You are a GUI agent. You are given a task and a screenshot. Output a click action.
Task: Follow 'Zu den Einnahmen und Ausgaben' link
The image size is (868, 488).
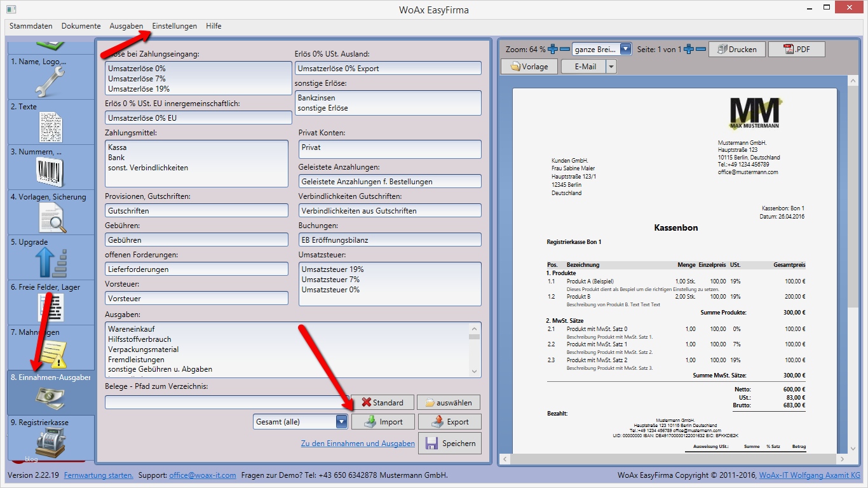(x=358, y=444)
